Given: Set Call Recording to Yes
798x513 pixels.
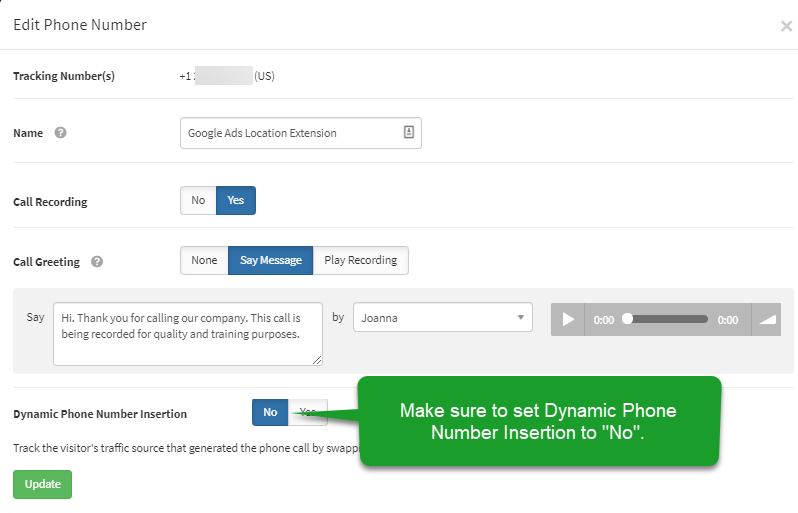Looking at the screenshot, I should tap(236, 201).
